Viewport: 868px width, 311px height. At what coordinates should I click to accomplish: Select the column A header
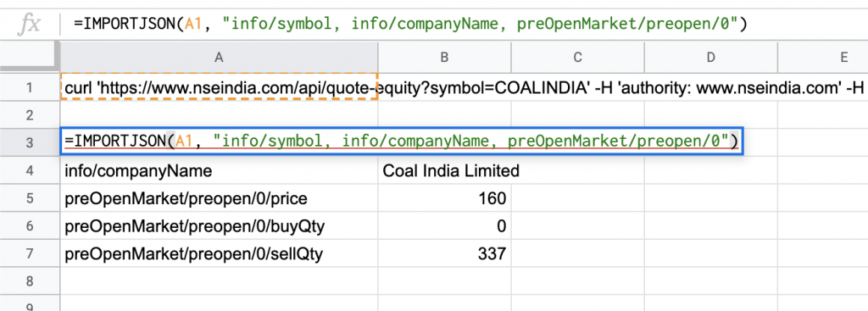(x=219, y=57)
